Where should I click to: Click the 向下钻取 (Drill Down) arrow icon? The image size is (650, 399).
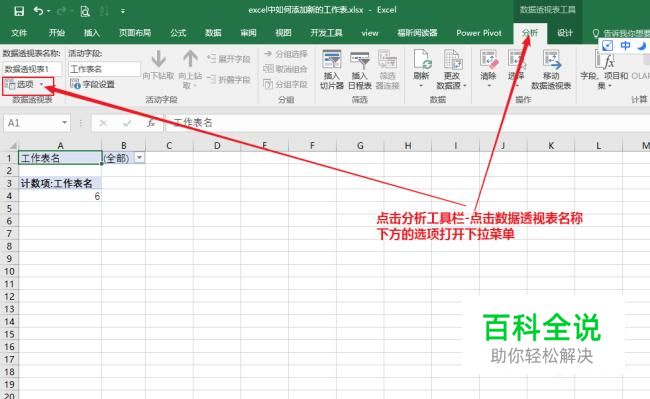[x=158, y=59]
